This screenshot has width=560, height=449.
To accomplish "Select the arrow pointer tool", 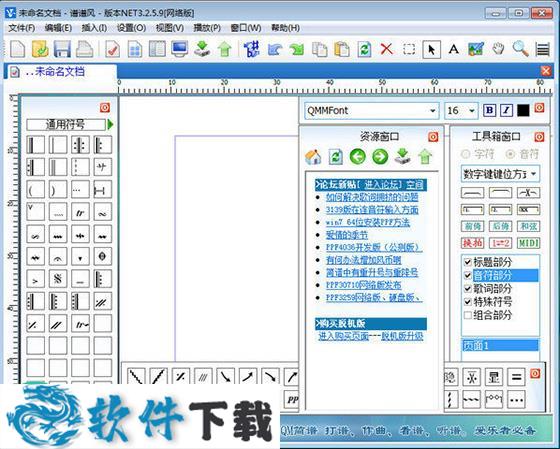I will click(x=431, y=49).
